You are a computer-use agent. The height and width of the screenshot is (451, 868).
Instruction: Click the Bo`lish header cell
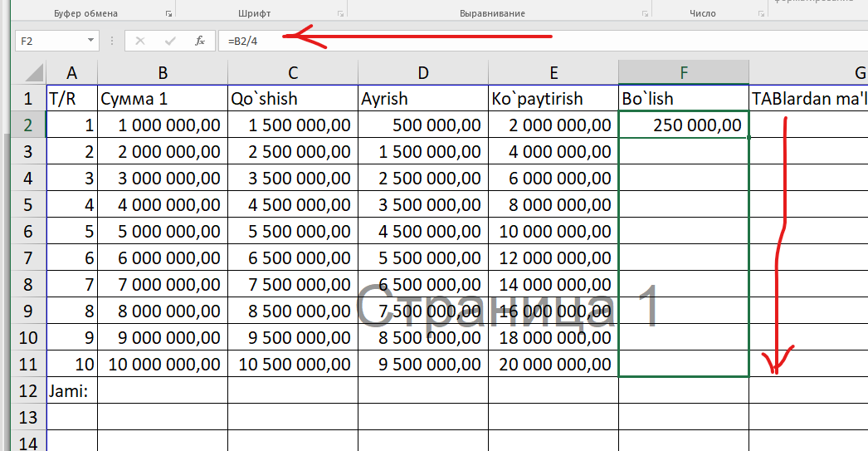684,99
